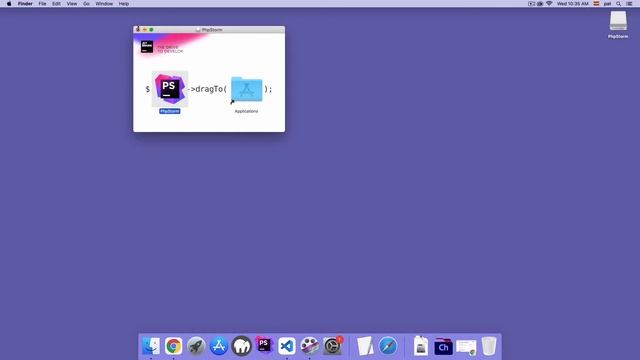Click the screen mirroring menu bar icon
The height and width of the screenshot is (360, 640).
point(531,4)
